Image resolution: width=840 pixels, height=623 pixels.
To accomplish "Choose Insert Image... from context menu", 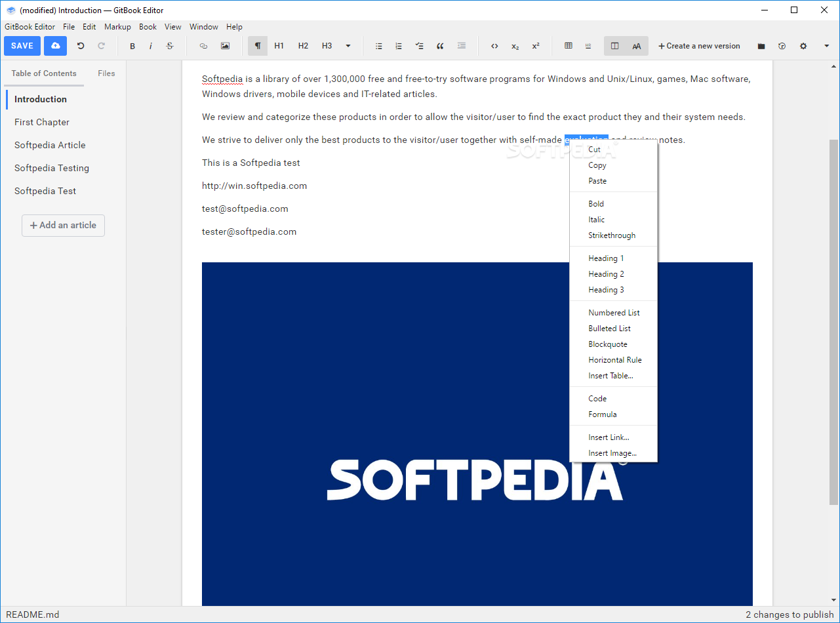I will (613, 453).
